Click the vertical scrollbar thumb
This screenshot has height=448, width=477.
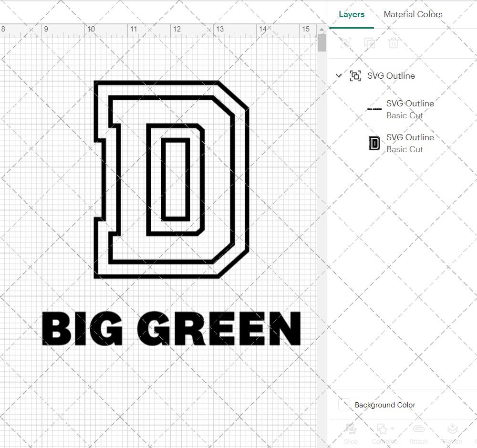[321, 43]
